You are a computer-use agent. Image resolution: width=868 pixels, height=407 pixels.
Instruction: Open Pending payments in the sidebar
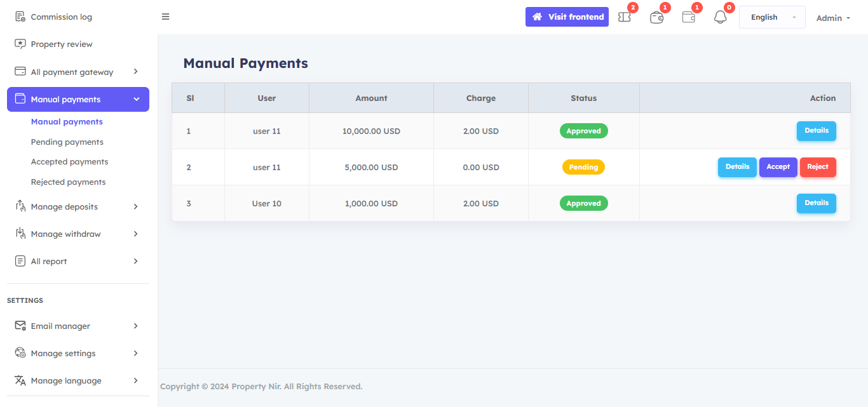pyautogui.click(x=67, y=142)
